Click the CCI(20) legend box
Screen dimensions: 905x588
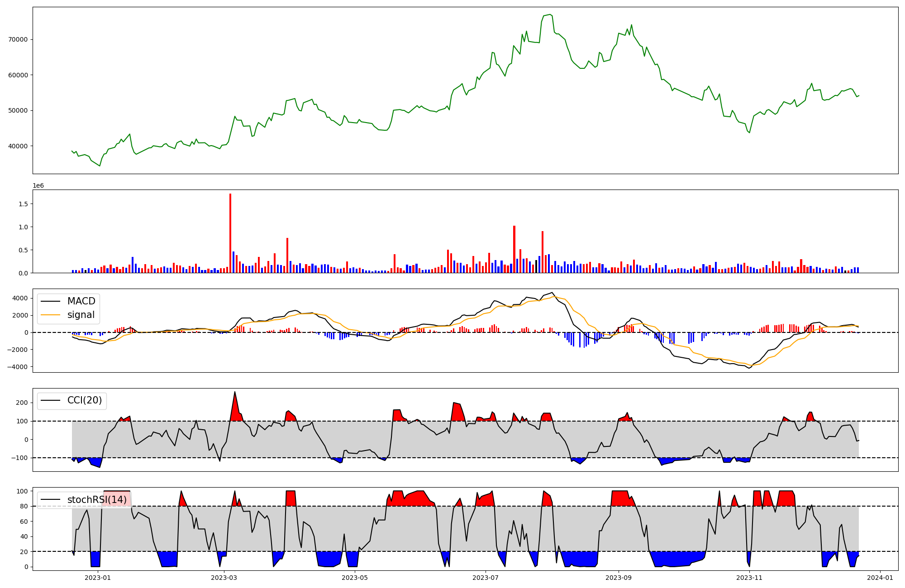tap(72, 400)
